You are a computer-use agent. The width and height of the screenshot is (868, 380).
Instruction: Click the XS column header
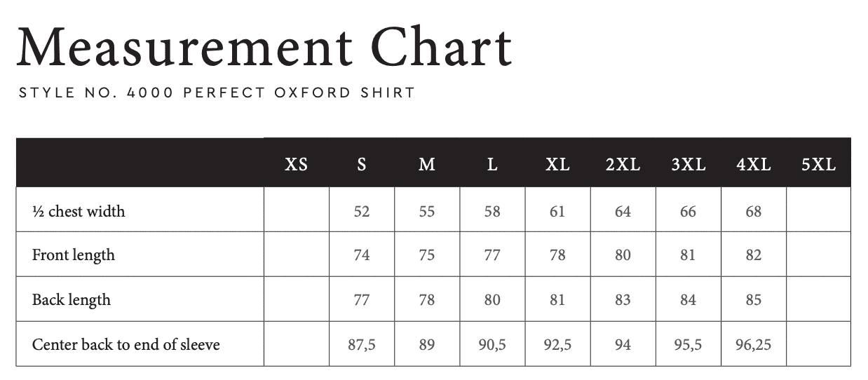[x=296, y=165]
